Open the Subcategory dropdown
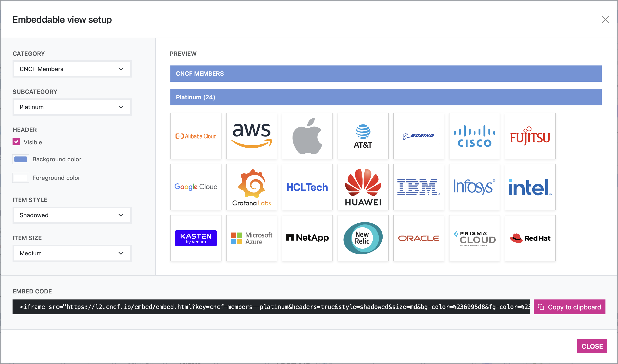 coord(72,107)
